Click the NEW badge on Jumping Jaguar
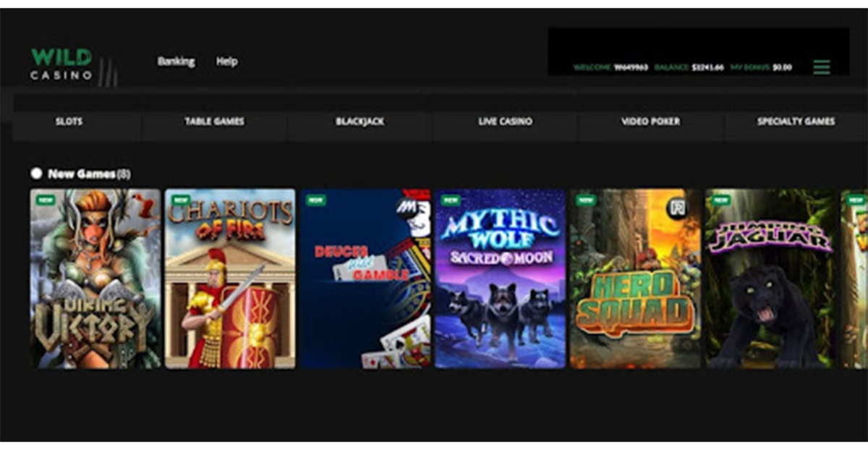This screenshot has width=868, height=450. click(x=720, y=200)
